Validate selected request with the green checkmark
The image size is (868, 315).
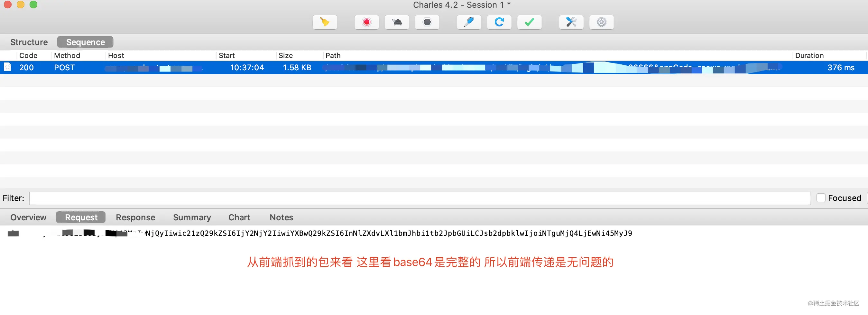tap(529, 22)
